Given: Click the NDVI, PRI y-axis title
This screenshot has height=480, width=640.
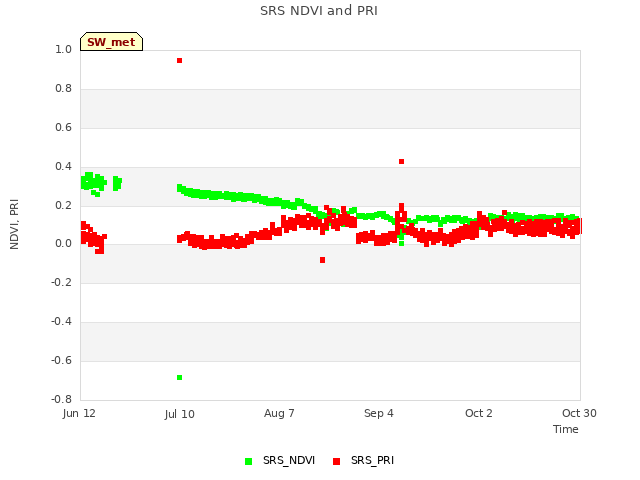Looking at the screenshot, I should pos(14,224).
